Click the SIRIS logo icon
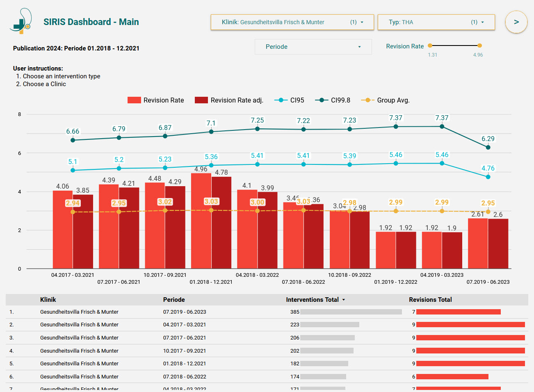 click(x=21, y=21)
